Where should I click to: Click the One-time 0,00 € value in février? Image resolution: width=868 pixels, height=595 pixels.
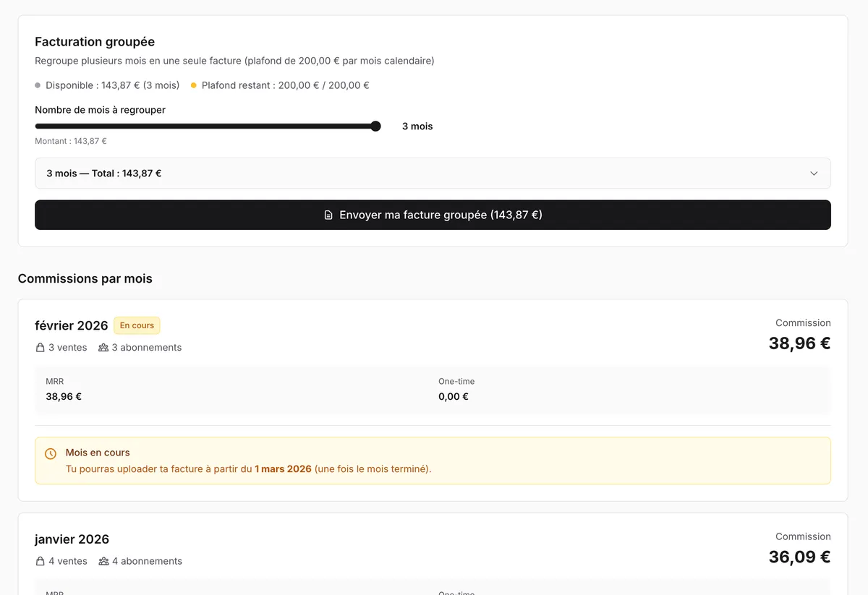point(454,397)
